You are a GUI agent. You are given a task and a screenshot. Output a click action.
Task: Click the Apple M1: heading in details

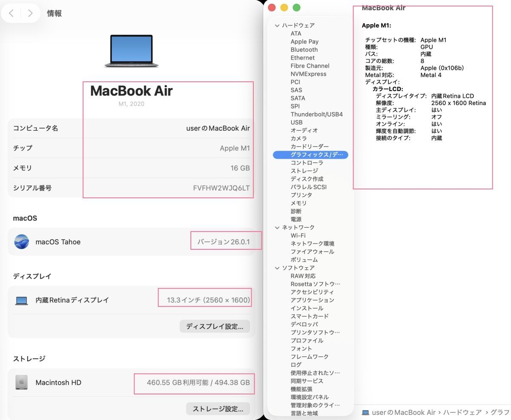tap(376, 26)
